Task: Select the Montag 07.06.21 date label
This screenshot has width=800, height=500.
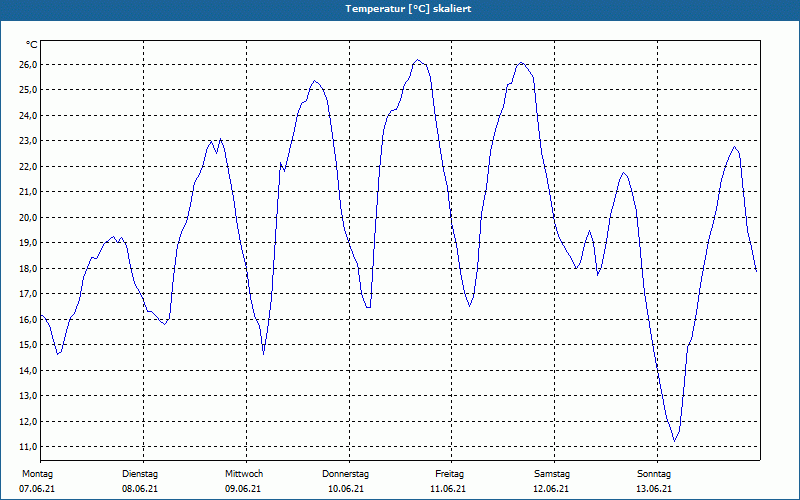Action: [37, 481]
